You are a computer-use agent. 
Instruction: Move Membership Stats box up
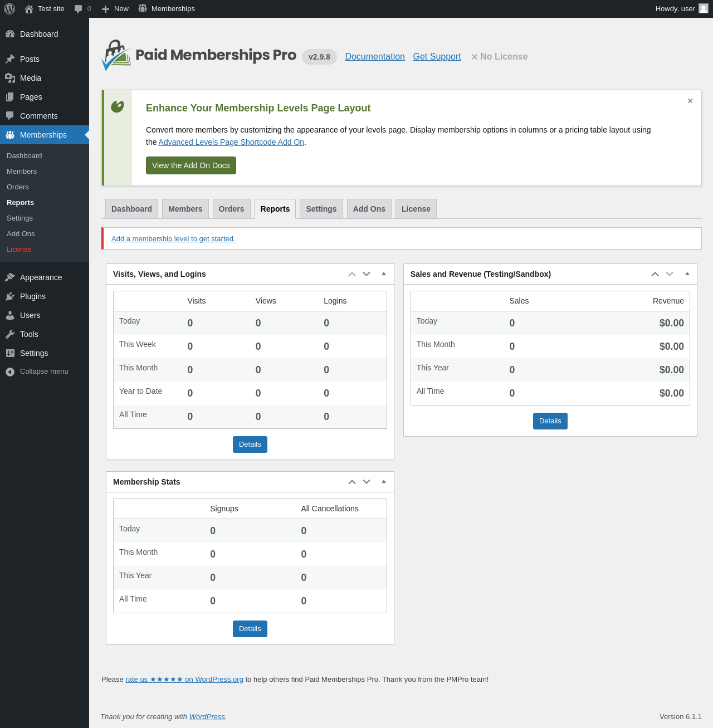(352, 482)
